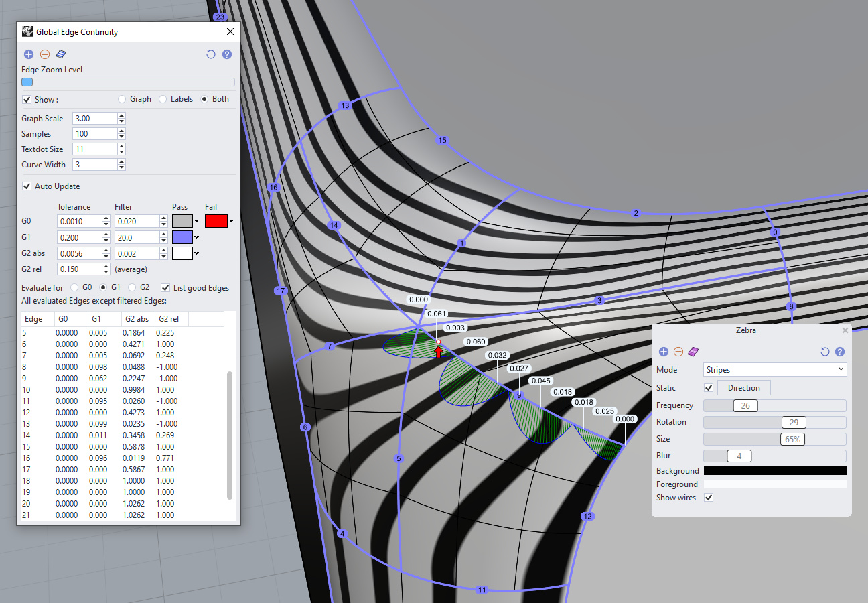Expand the G0 Fail red color dropdown

(x=232, y=221)
